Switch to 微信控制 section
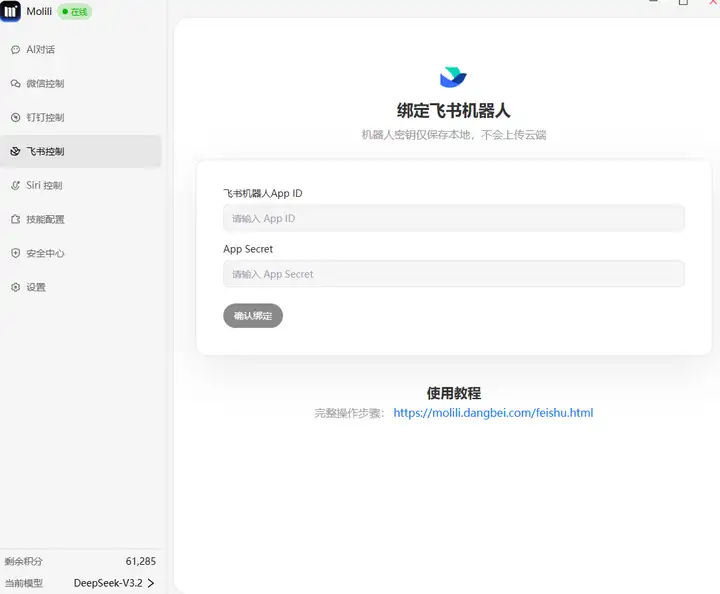The width and height of the screenshot is (720, 594). 80,84
